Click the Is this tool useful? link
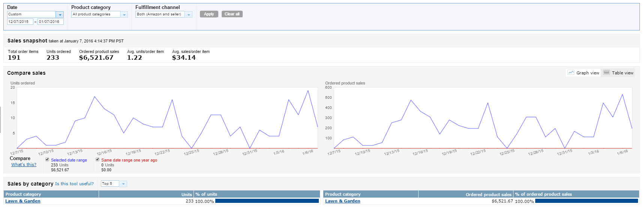The image size is (644, 213). (74, 184)
